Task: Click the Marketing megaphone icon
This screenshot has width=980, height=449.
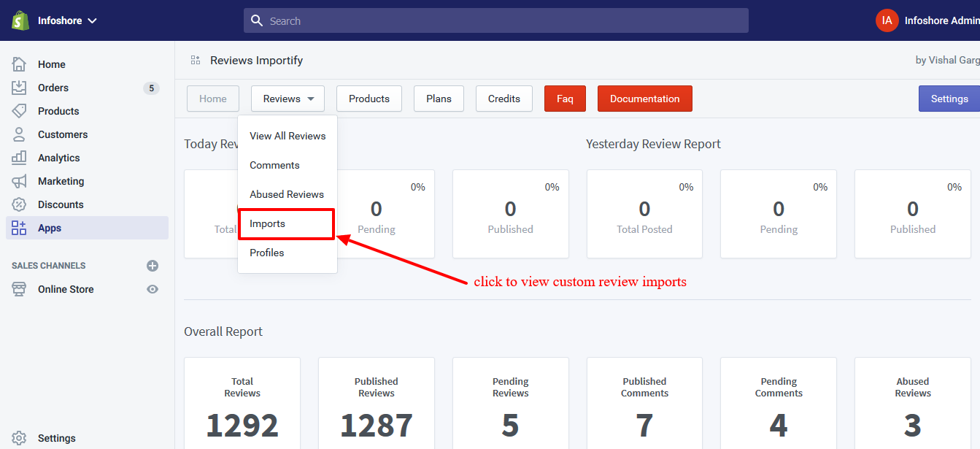Action: coord(19,181)
